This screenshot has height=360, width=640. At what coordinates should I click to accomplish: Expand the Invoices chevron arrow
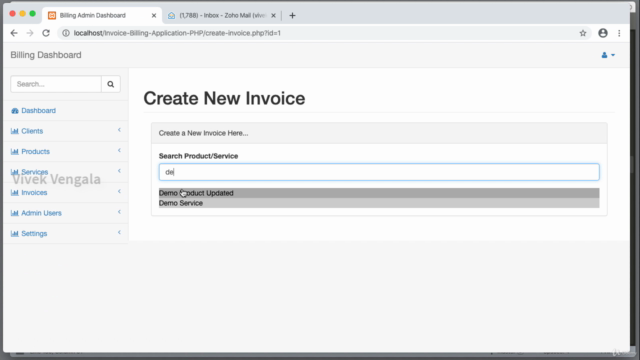point(119,191)
